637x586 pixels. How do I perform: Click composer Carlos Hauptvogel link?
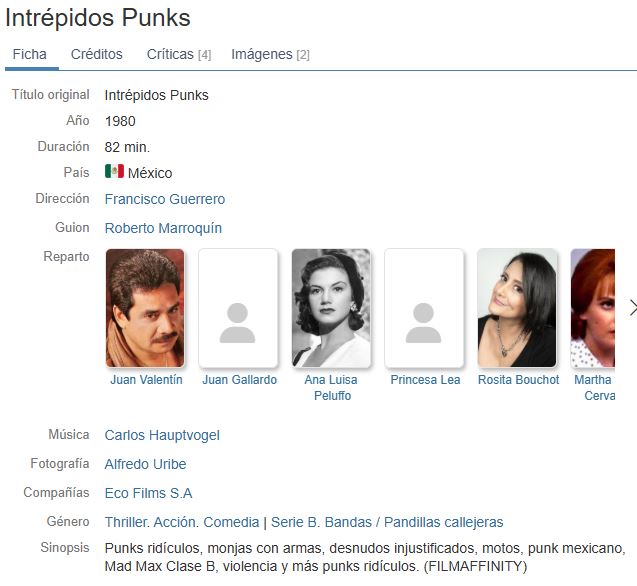162,435
